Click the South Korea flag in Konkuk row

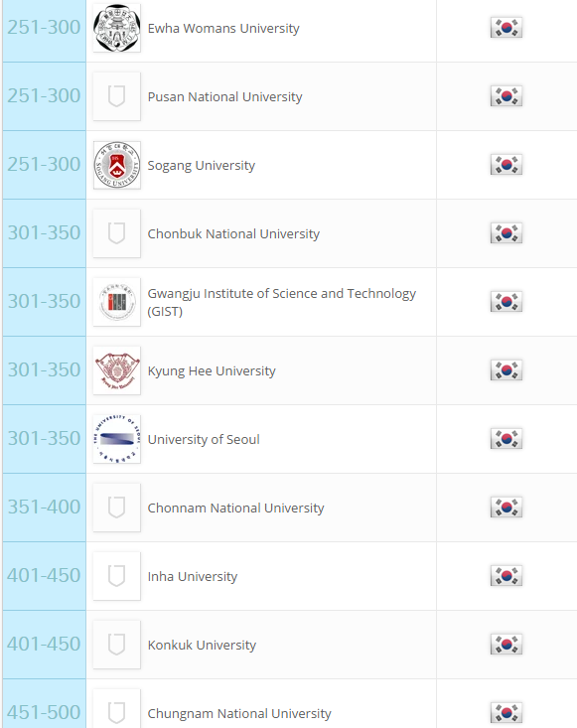point(505,645)
